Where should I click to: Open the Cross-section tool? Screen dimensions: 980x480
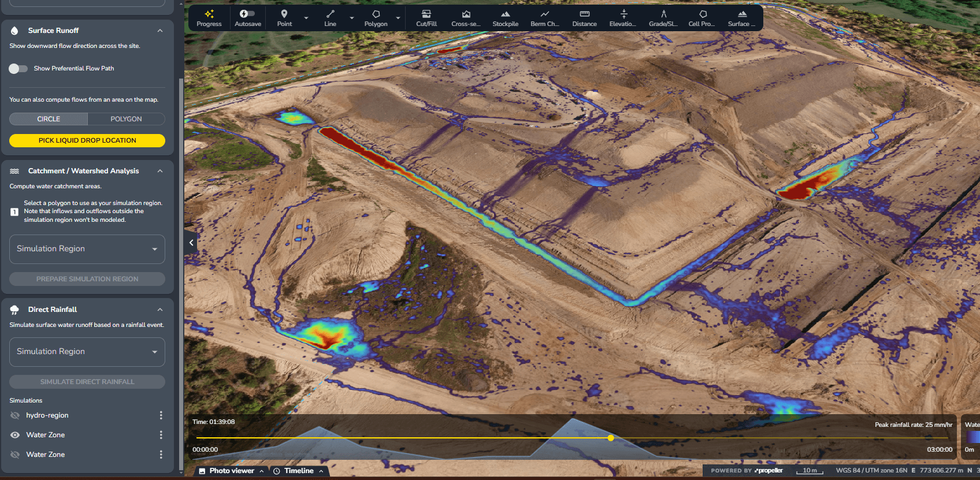click(x=466, y=18)
